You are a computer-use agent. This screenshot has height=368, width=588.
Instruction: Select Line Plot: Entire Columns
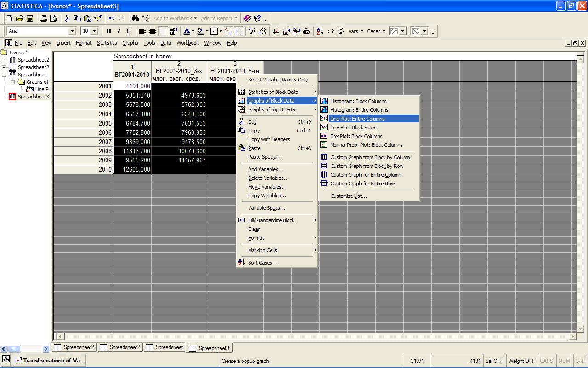coord(357,119)
